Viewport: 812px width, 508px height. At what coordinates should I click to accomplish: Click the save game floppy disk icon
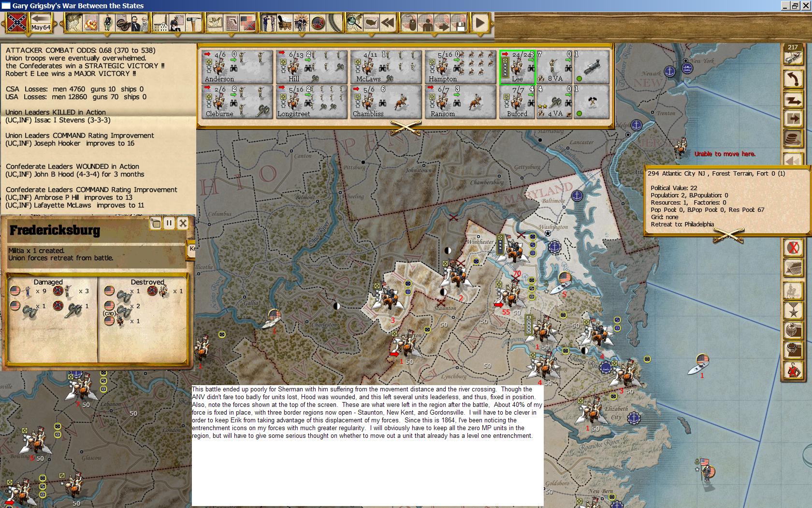click(458, 23)
